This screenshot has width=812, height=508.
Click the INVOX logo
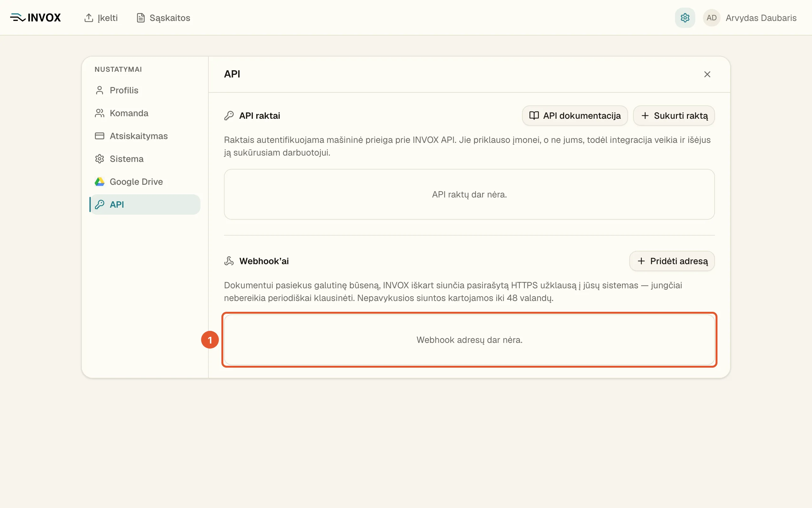tap(36, 17)
